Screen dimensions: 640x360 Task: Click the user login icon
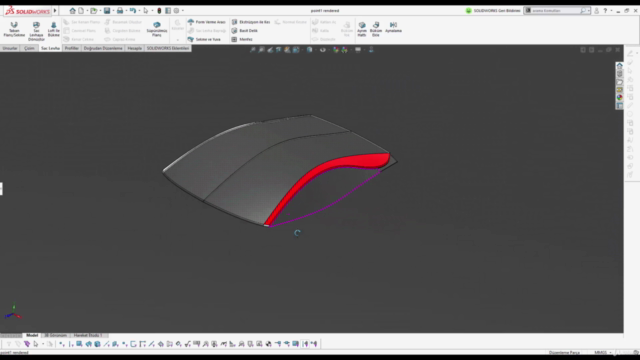(596, 11)
